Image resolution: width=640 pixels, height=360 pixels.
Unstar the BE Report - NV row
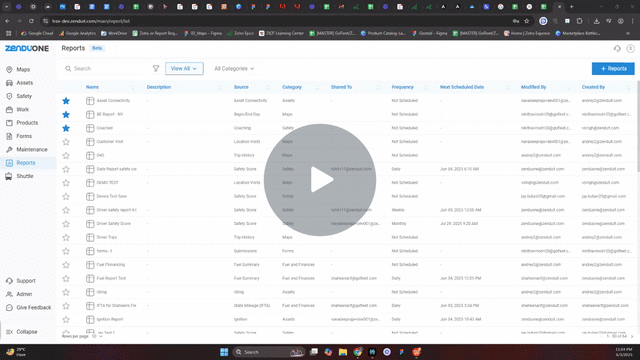(66, 115)
